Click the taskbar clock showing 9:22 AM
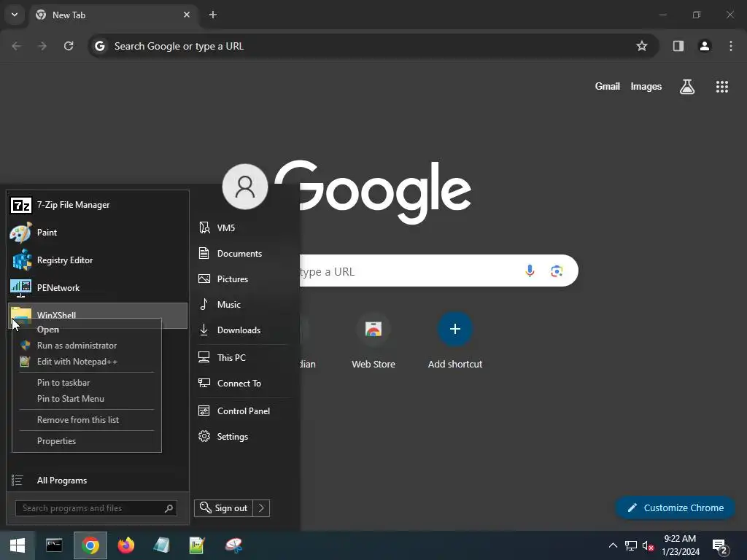 (x=681, y=545)
